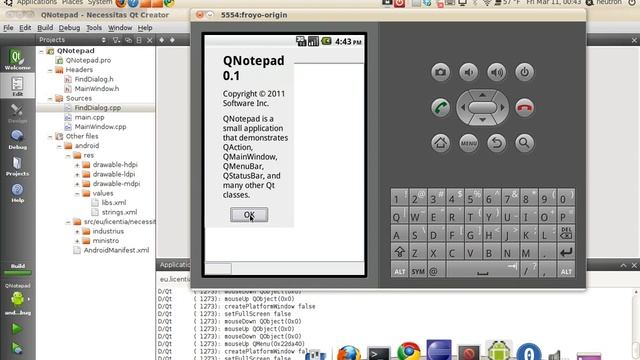Open the Window menu
The image size is (640, 360).
pos(120,28)
